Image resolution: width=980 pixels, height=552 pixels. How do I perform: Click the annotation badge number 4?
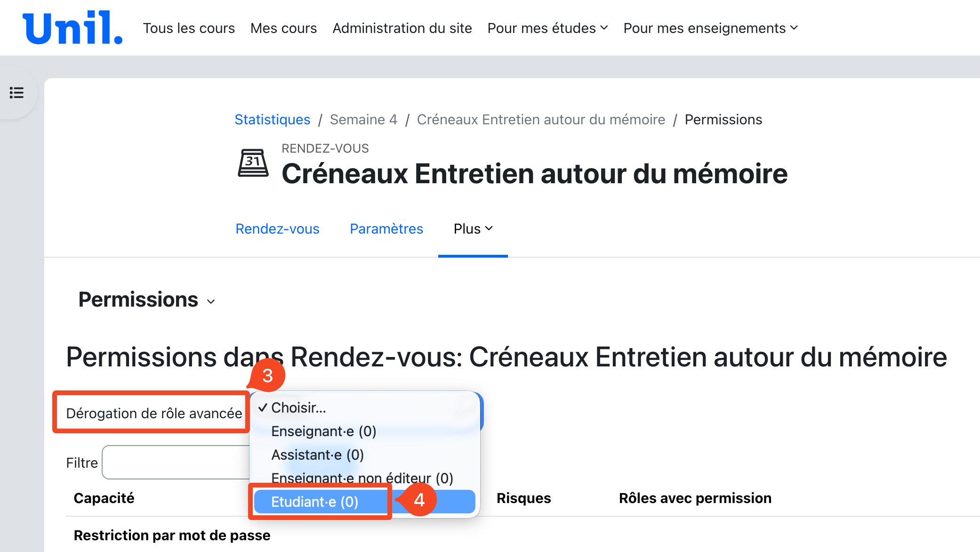pyautogui.click(x=419, y=500)
